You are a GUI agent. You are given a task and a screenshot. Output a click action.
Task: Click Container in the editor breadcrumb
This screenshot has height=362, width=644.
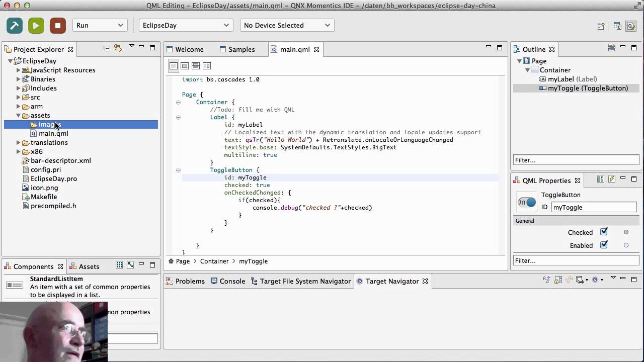tap(214, 261)
